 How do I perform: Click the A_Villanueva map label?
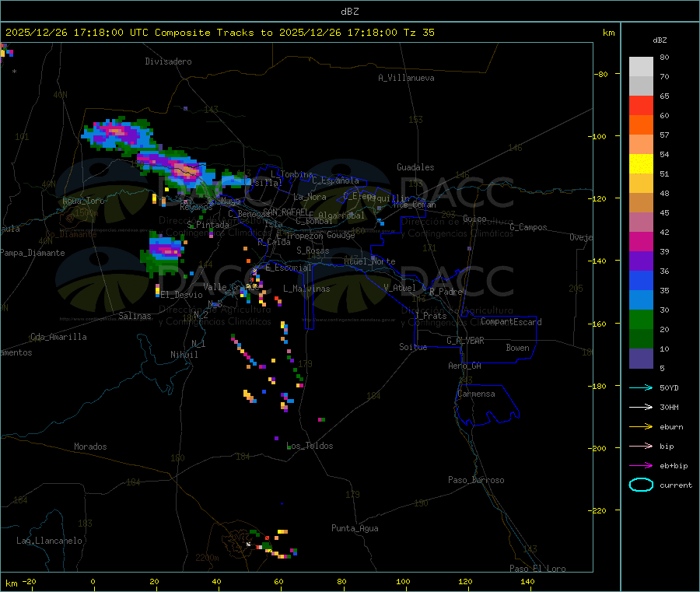pyautogui.click(x=406, y=78)
